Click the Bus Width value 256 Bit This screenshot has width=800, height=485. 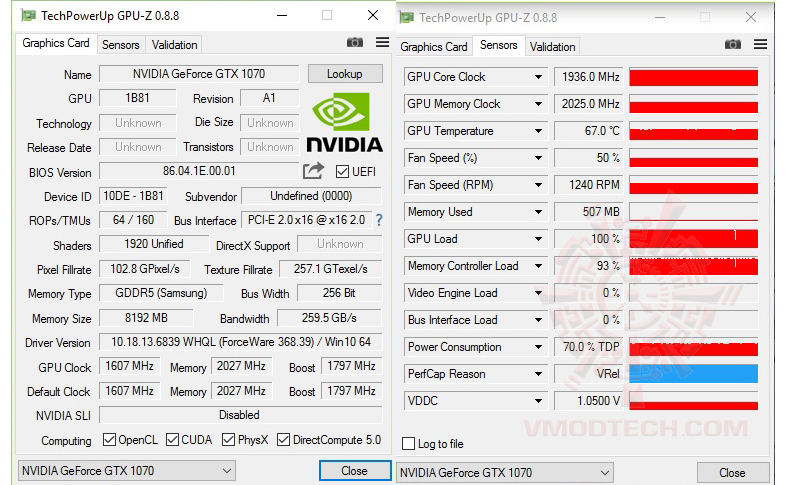click(x=339, y=293)
